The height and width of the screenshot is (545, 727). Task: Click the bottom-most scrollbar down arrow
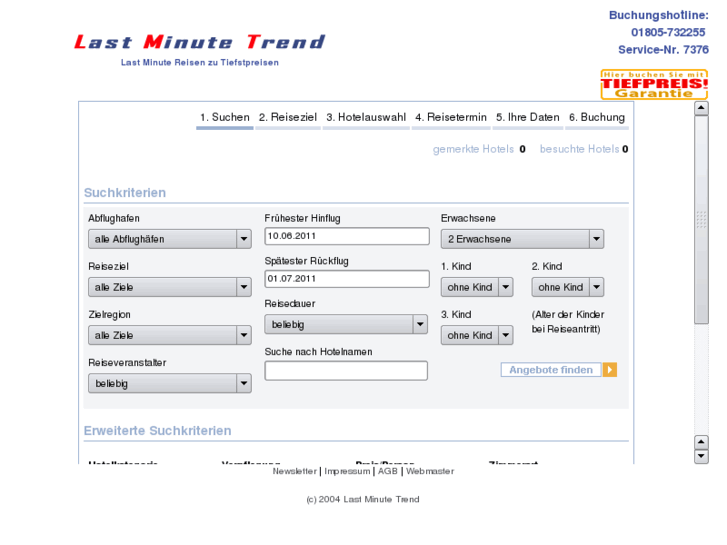tap(701, 456)
